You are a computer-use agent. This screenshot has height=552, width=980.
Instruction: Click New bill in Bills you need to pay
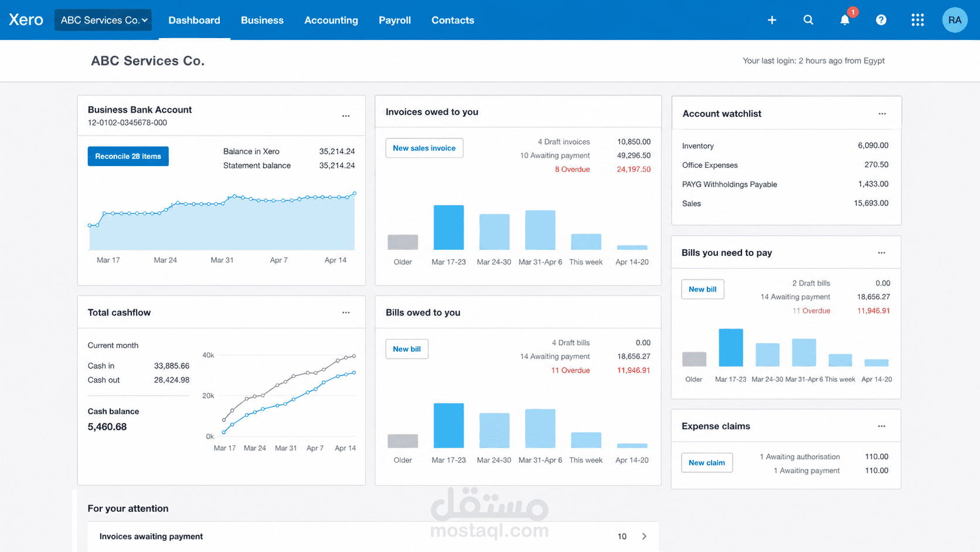703,289
